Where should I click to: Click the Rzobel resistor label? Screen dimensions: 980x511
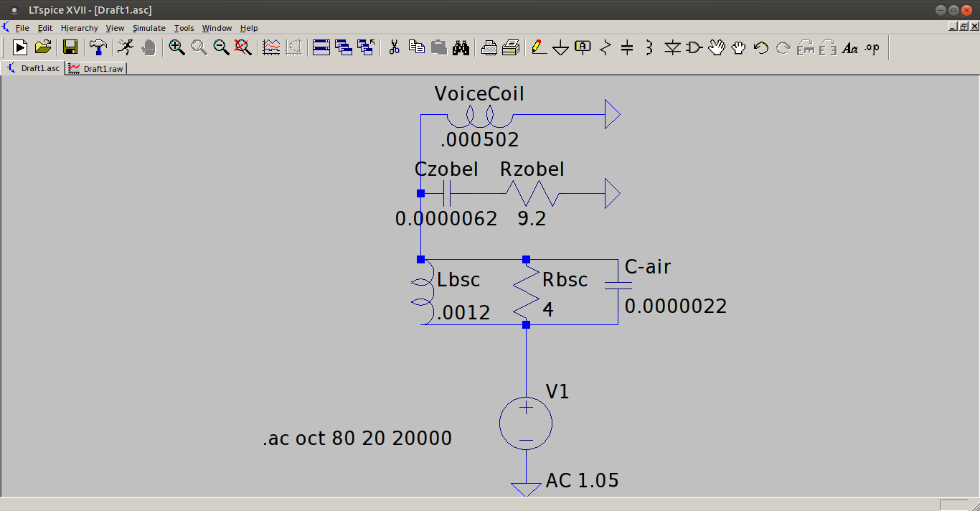tap(532, 169)
